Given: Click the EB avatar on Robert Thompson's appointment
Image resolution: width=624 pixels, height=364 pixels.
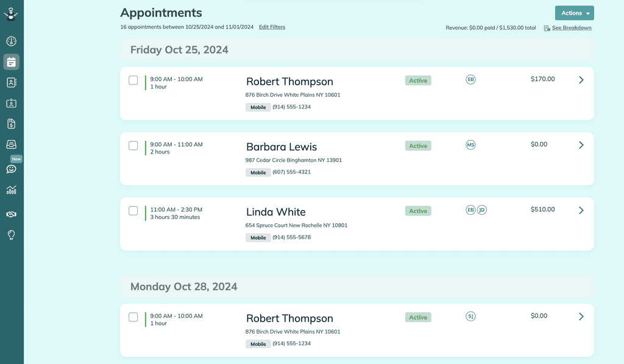Looking at the screenshot, I should click(470, 80).
